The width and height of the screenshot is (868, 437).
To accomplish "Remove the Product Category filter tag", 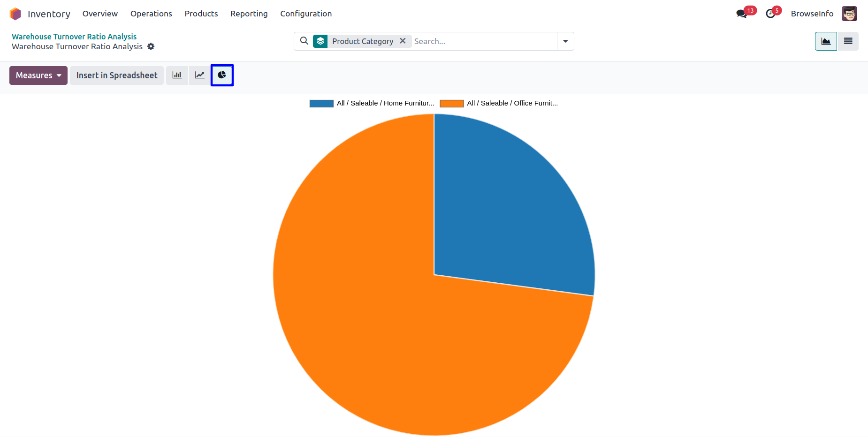I will (403, 41).
